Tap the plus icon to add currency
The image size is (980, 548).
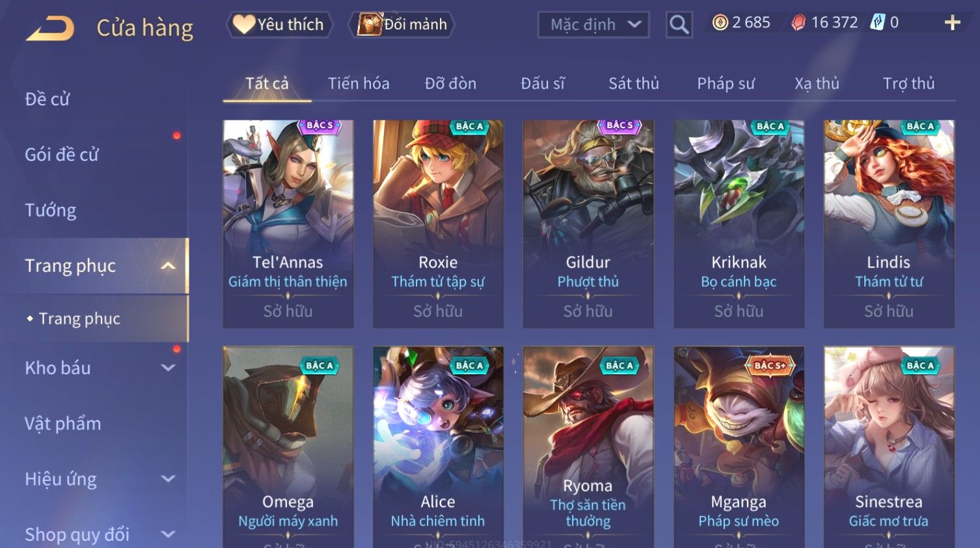(952, 23)
